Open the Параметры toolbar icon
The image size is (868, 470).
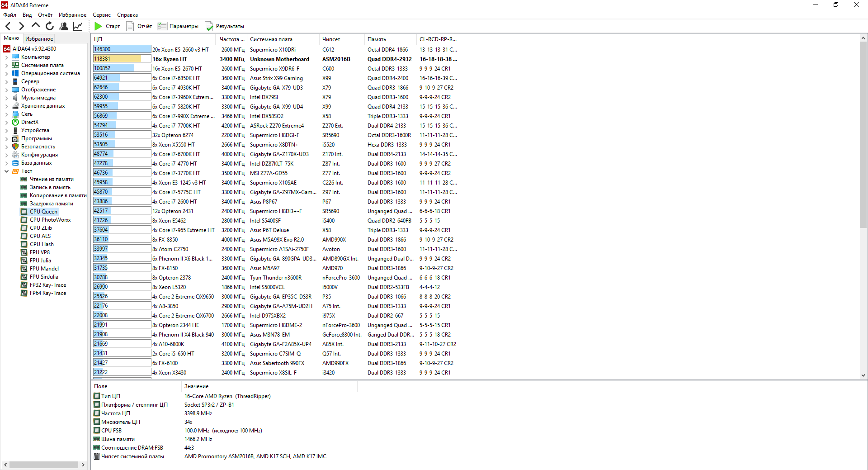click(162, 26)
